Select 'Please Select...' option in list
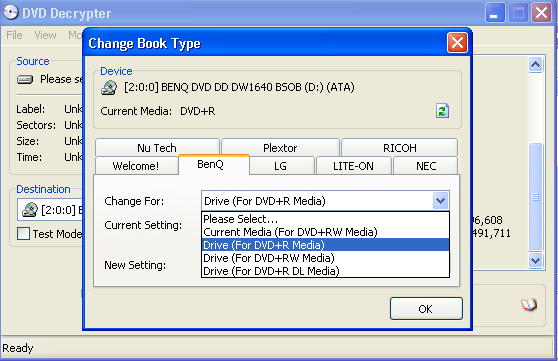Screen dimensions: 558x361 (x=325, y=219)
